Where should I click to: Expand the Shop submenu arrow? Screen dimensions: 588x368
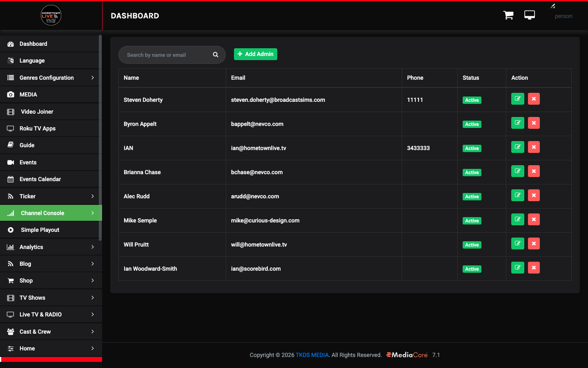tap(93, 280)
